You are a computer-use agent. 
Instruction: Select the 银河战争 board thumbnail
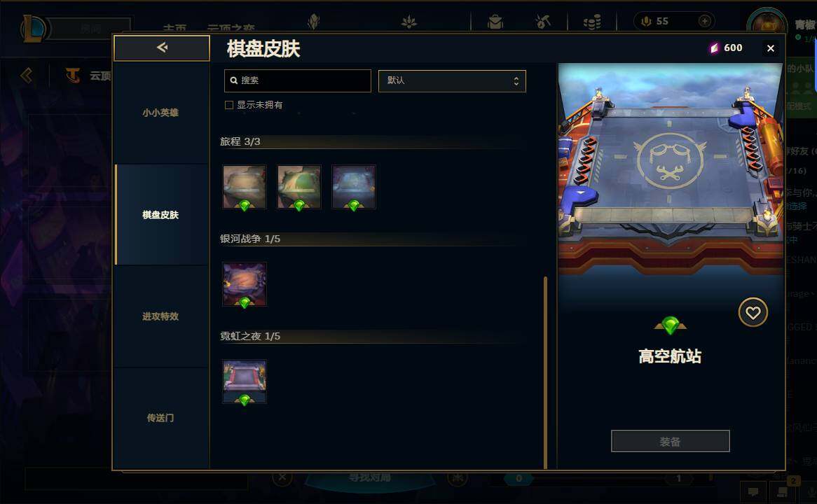245,284
